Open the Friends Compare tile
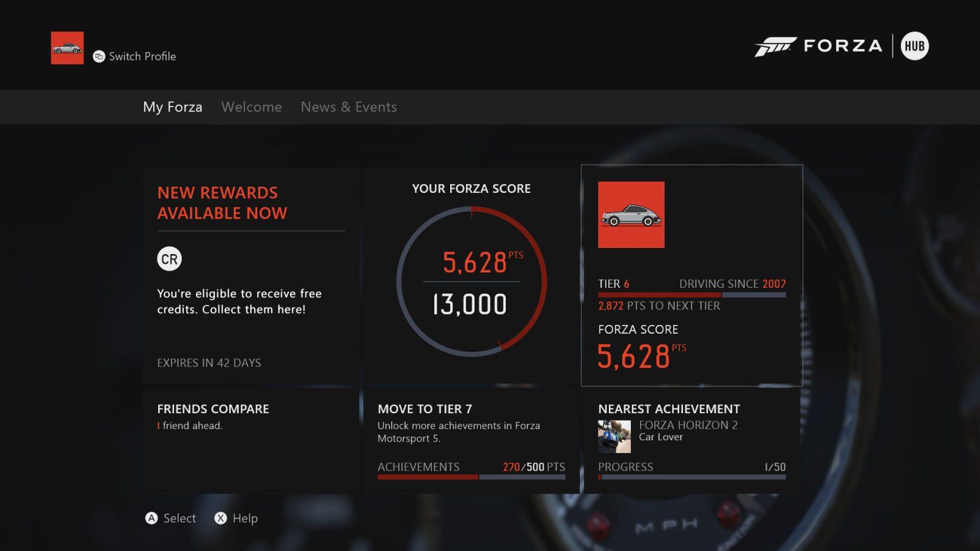 point(251,440)
